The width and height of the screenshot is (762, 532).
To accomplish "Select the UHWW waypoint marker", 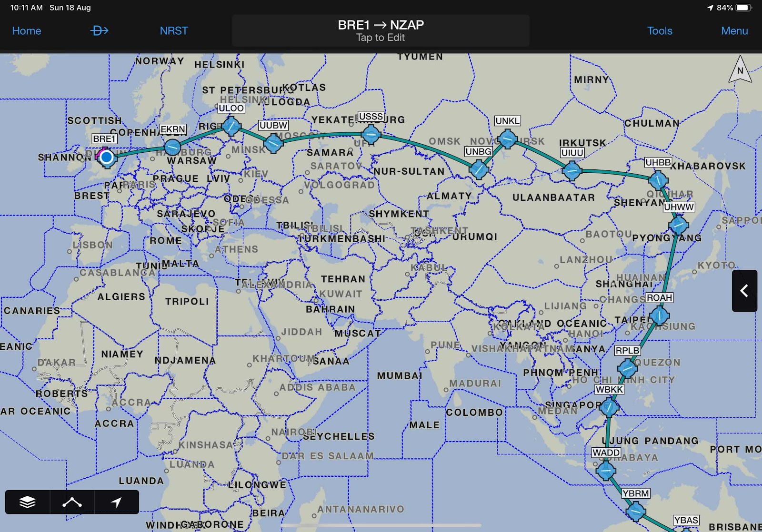I will [678, 225].
